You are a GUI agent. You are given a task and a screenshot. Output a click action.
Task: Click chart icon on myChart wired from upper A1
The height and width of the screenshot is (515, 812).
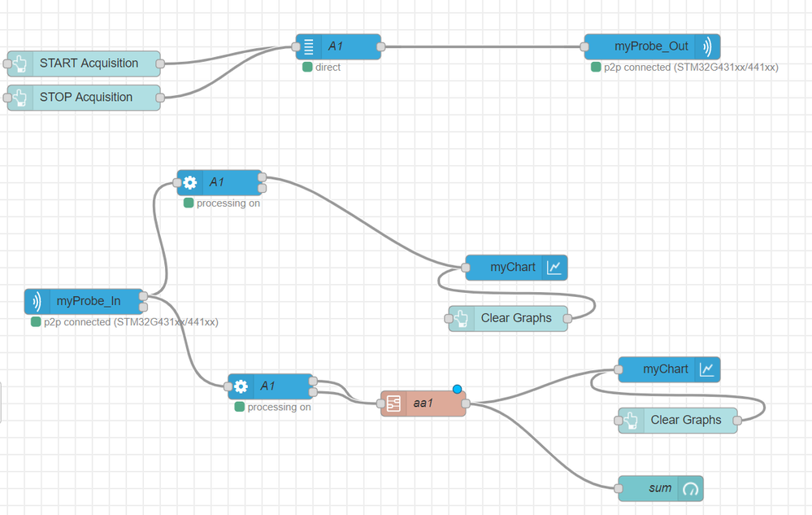554,268
